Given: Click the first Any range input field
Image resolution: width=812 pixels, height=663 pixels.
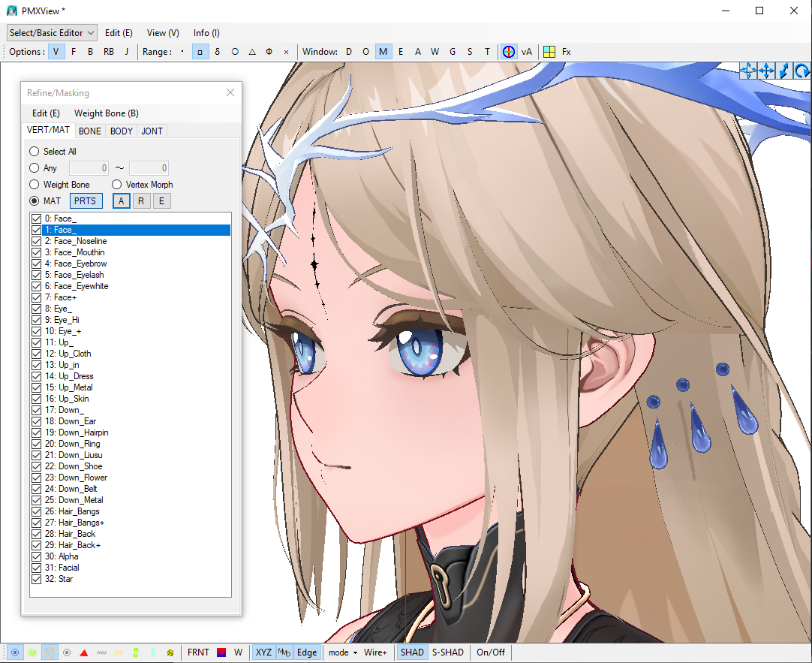Looking at the screenshot, I should tap(89, 168).
